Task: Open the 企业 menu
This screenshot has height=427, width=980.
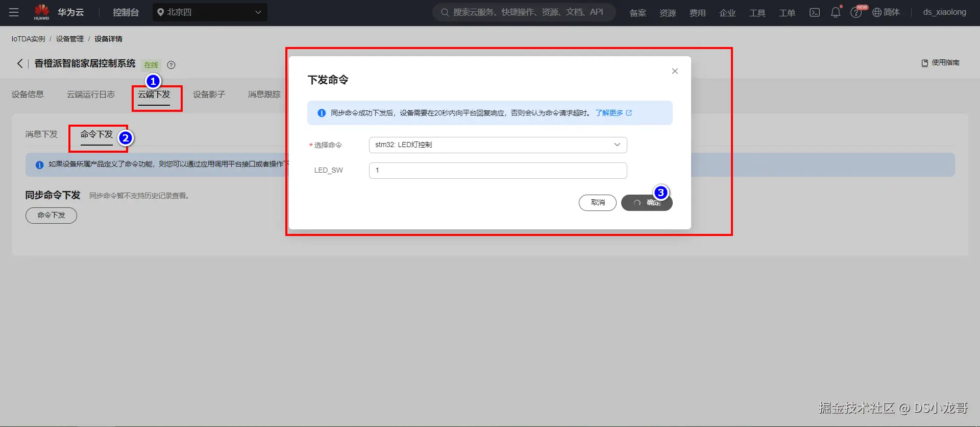Action: [x=727, y=13]
